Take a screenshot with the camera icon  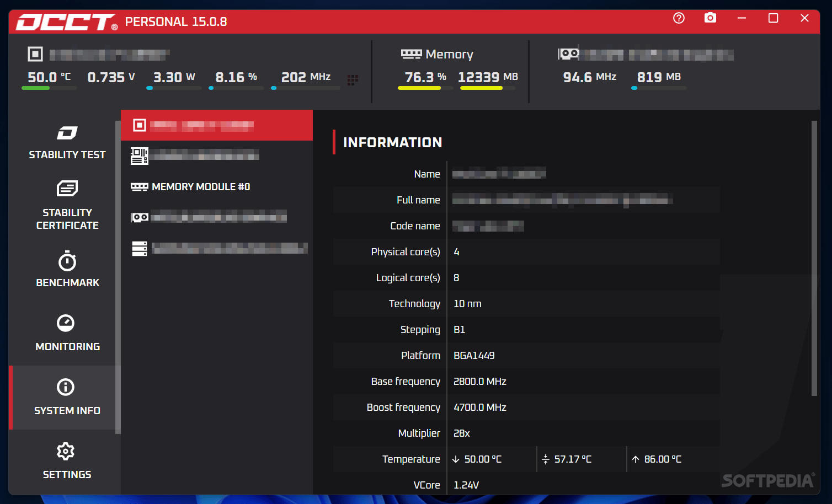pos(710,18)
